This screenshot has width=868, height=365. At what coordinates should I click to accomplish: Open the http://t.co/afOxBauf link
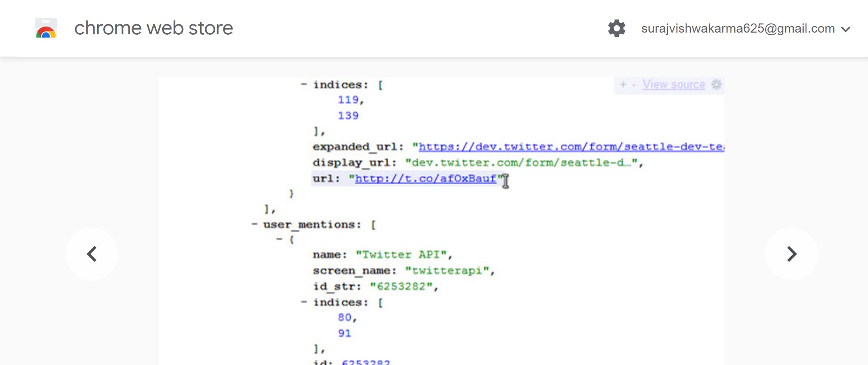click(x=425, y=179)
